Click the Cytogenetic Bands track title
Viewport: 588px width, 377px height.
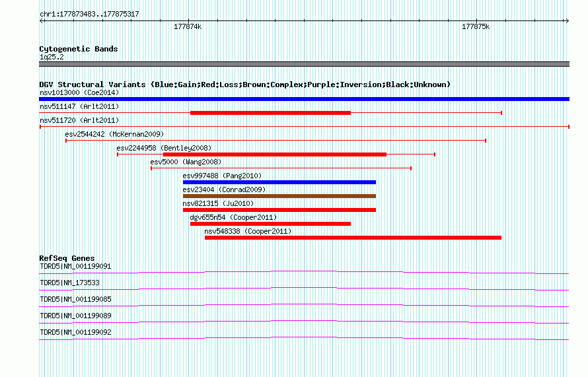pyautogui.click(x=79, y=49)
